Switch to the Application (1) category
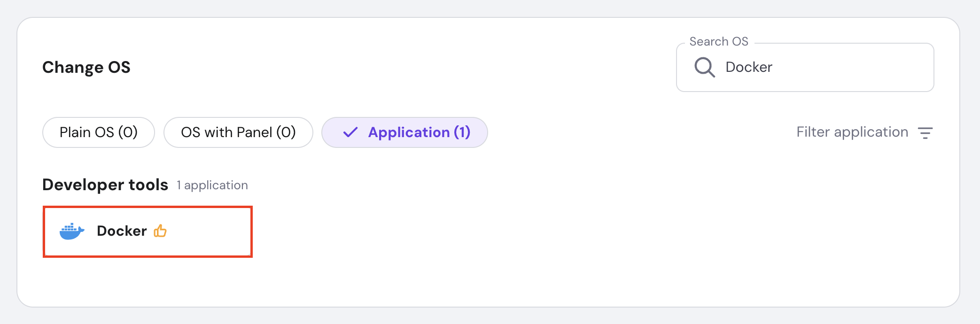The height and width of the screenshot is (324, 980). (x=404, y=132)
